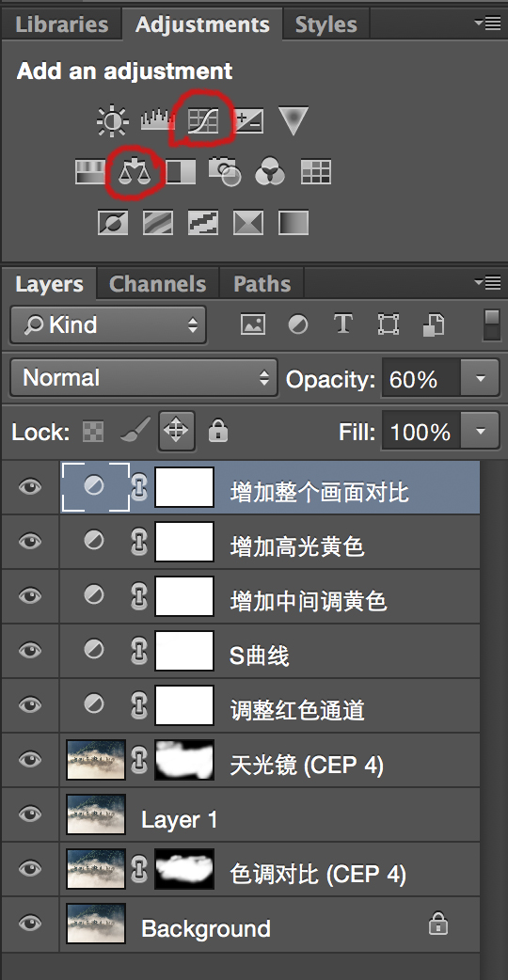
Task: Add a Curves adjustment layer
Action: 204,120
